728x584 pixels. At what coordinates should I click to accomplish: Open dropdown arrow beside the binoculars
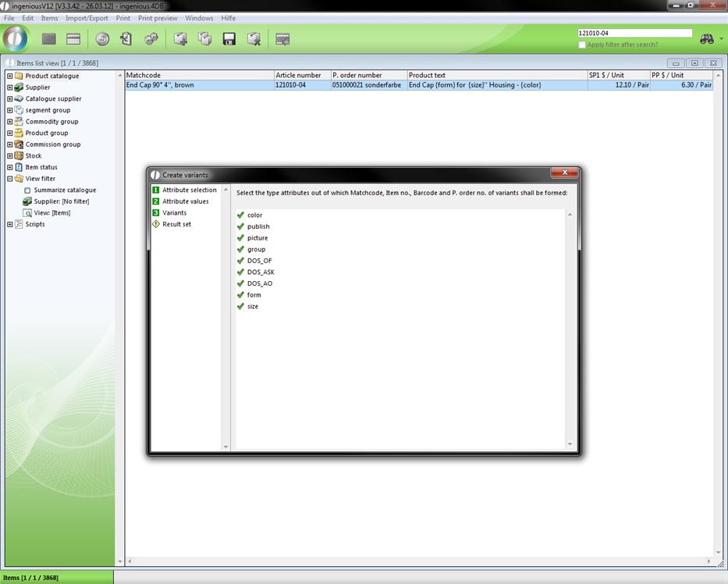pos(721,38)
